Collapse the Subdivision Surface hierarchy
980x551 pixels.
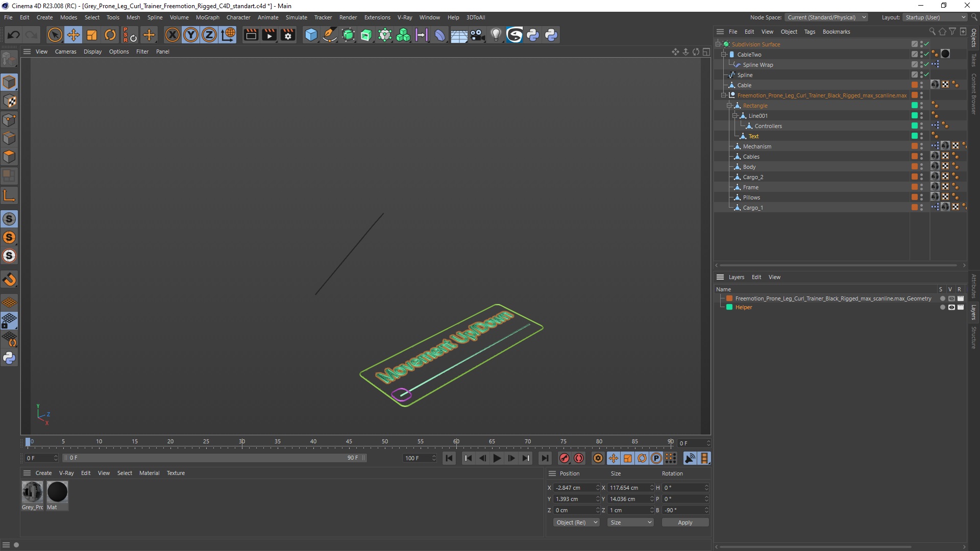coord(718,44)
